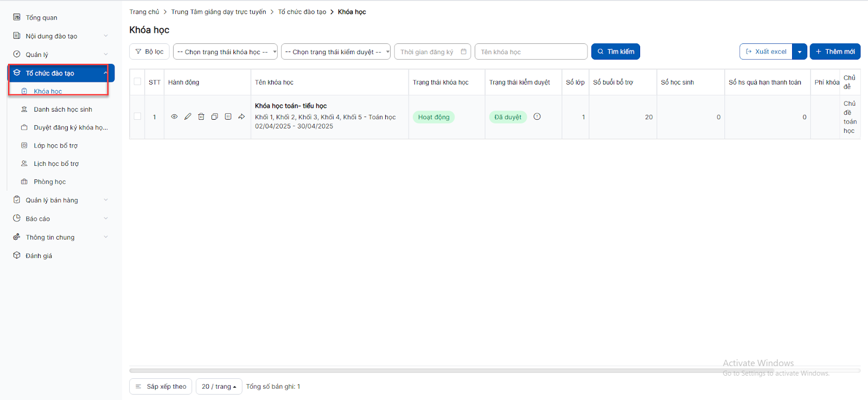Click the Tổng quan sidebar icon

click(x=17, y=17)
